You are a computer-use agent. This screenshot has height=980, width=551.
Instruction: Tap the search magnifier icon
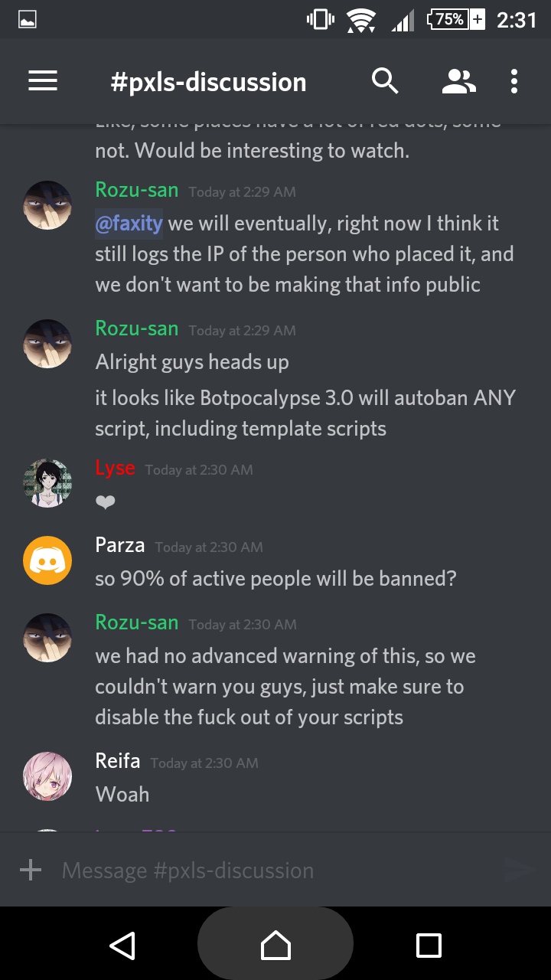tap(385, 80)
